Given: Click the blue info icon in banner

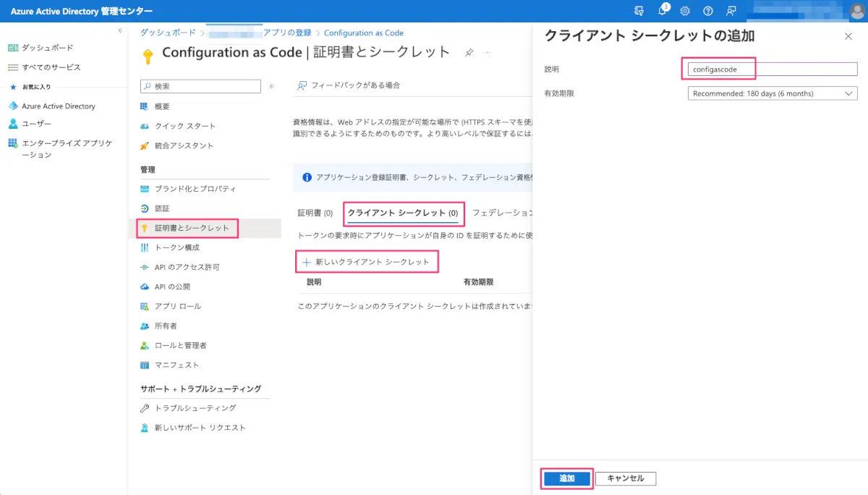Looking at the screenshot, I should (x=307, y=177).
